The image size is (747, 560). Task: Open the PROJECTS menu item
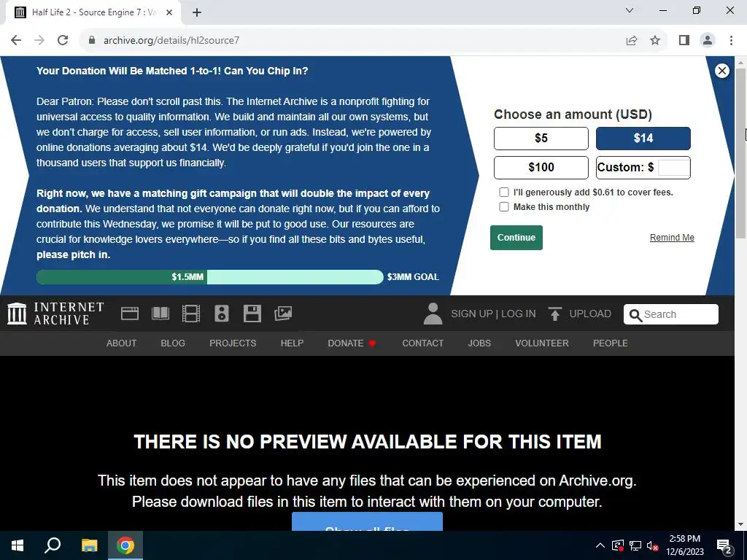tap(233, 343)
